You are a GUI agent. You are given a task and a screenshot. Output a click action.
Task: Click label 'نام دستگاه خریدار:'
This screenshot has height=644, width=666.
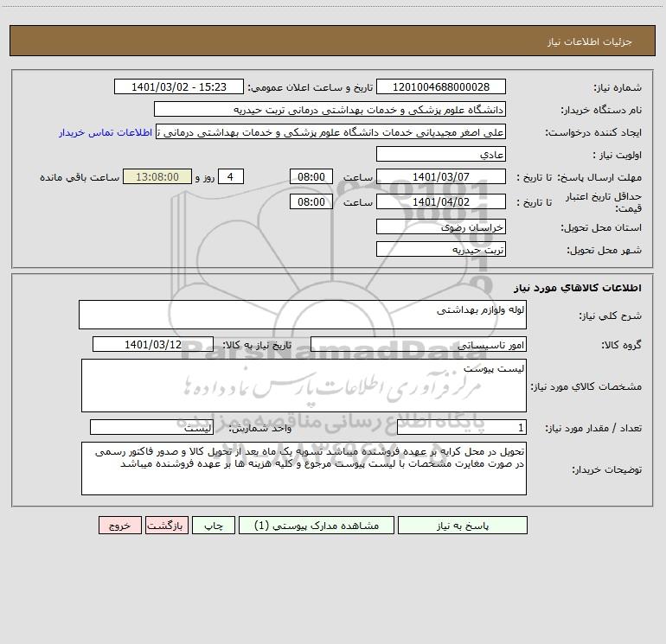click(x=601, y=110)
